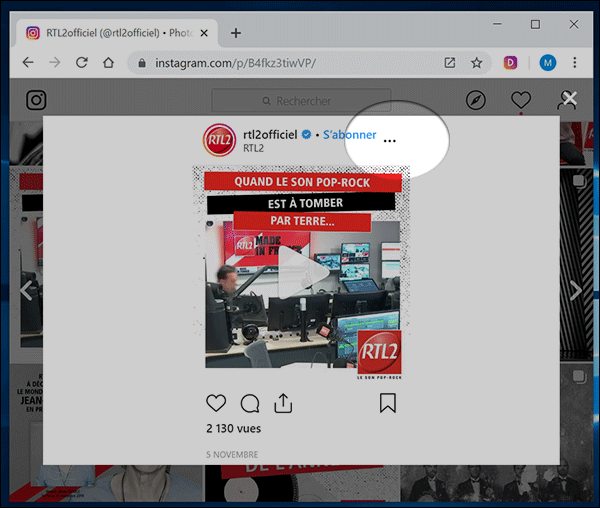Open activity feed heart icon in header
The image size is (600, 508).
[520, 100]
